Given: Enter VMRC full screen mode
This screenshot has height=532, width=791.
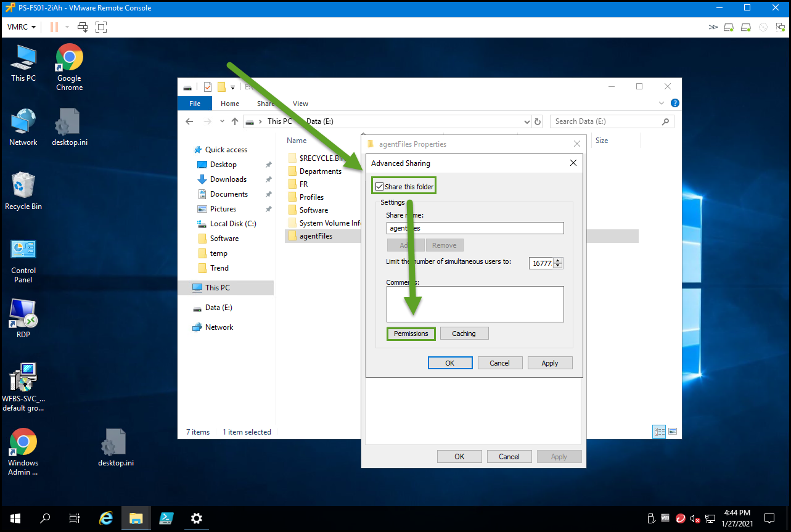Looking at the screenshot, I should click(101, 27).
